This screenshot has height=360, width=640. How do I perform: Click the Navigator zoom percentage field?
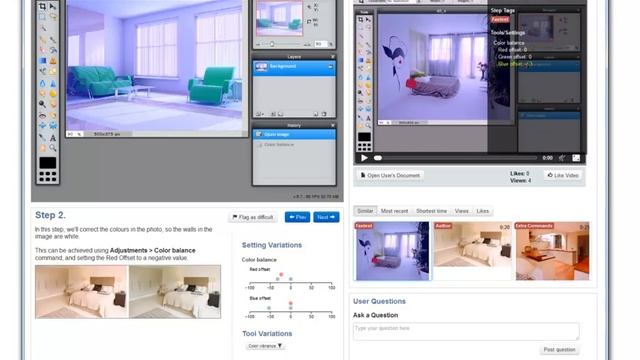tap(321, 44)
